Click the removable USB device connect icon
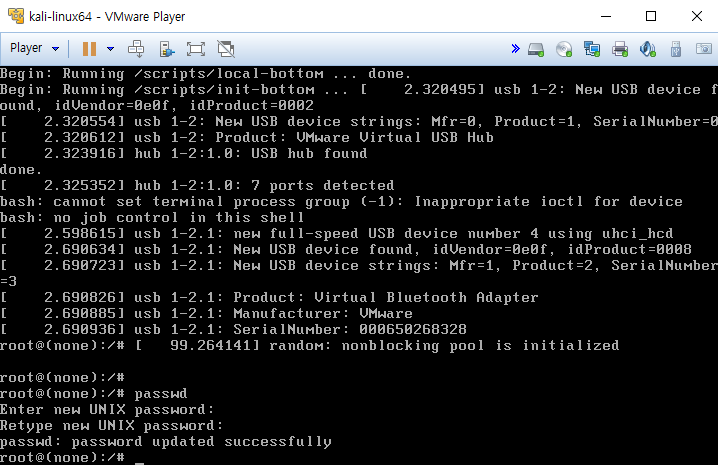 point(167,49)
